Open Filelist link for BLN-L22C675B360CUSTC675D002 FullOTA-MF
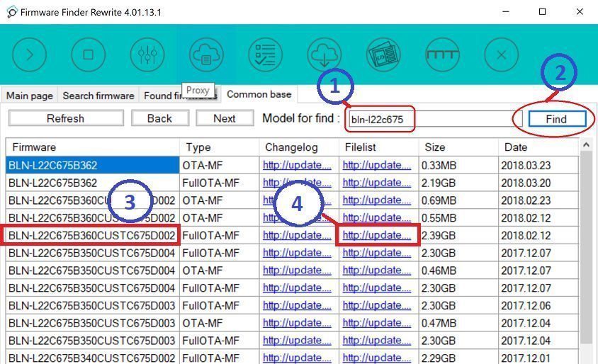Viewport: 598px width, 364px height. click(x=376, y=235)
